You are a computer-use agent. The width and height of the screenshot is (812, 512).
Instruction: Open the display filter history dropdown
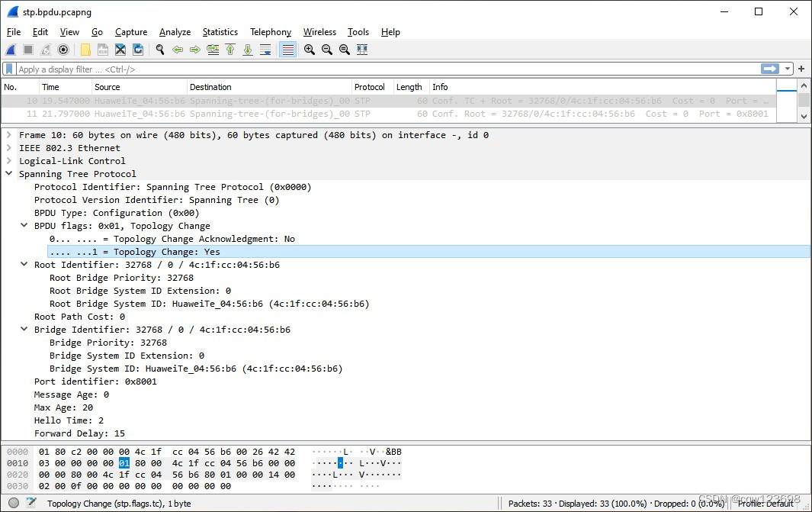pyautogui.click(x=788, y=69)
